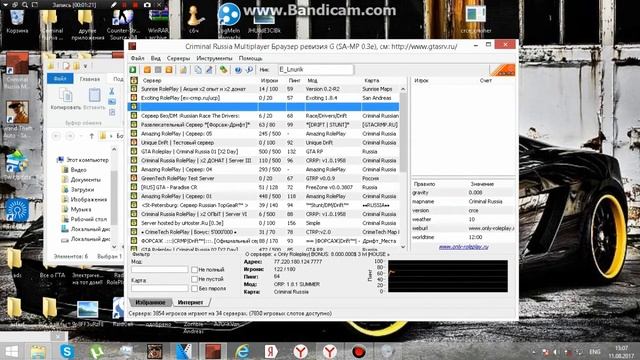Sort server list by Пинг column
The width and height of the screenshot is (640, 360).
pyautogui.click(x=294, y=80)
